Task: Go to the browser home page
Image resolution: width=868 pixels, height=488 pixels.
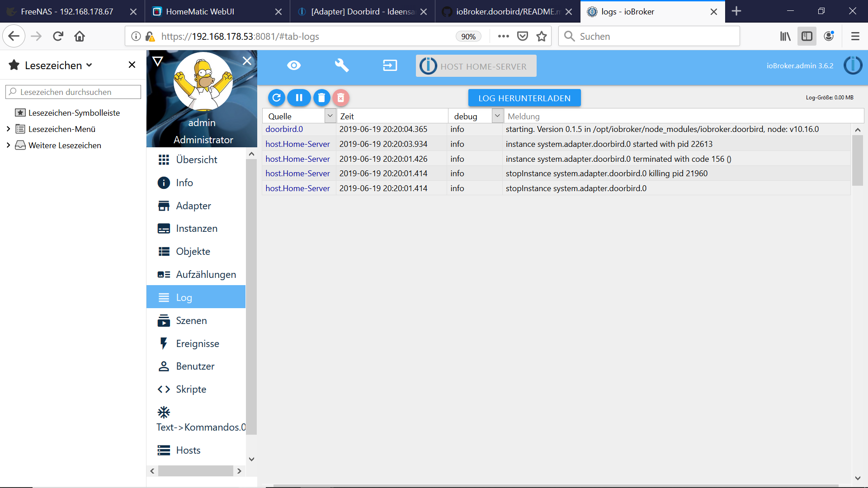Action: point(80,36)
